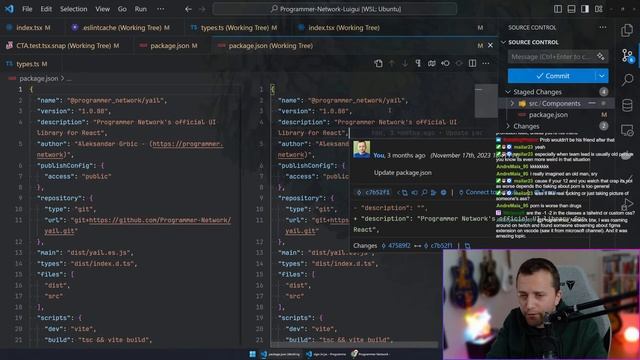Viewport: 640px width, 360px height.
Task: Click the diff editor minimap slider
Action: click(485, 101)
